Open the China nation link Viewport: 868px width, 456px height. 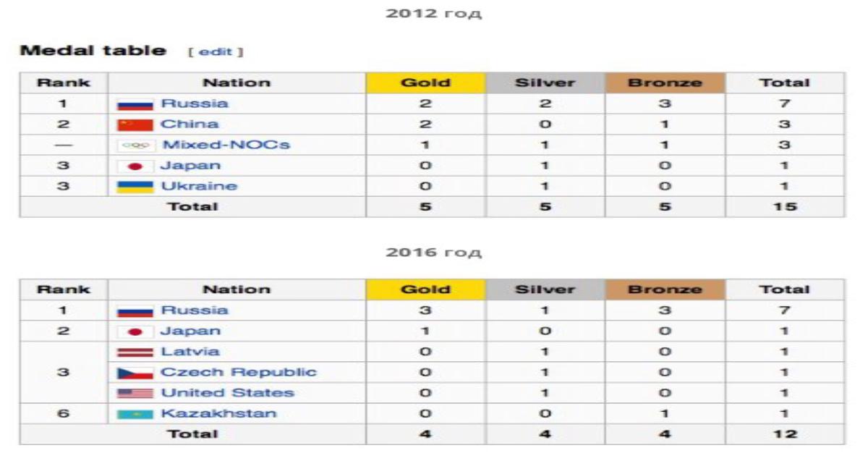190,124
